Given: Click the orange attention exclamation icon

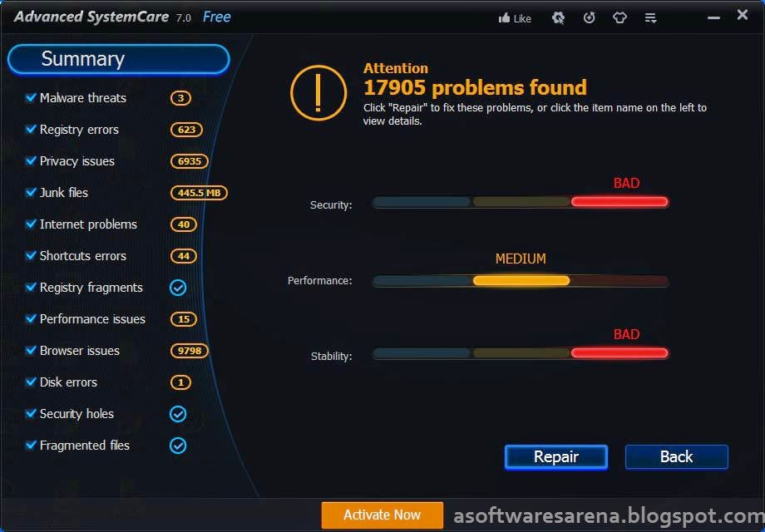Looking at the screenshot, I should tap(318, 92).
